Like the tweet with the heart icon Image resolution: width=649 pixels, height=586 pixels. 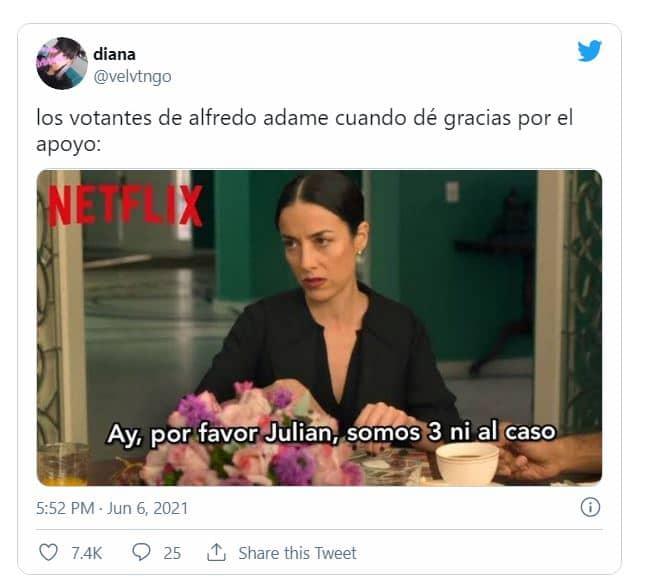pyautogui.click(x=48, y=552)
